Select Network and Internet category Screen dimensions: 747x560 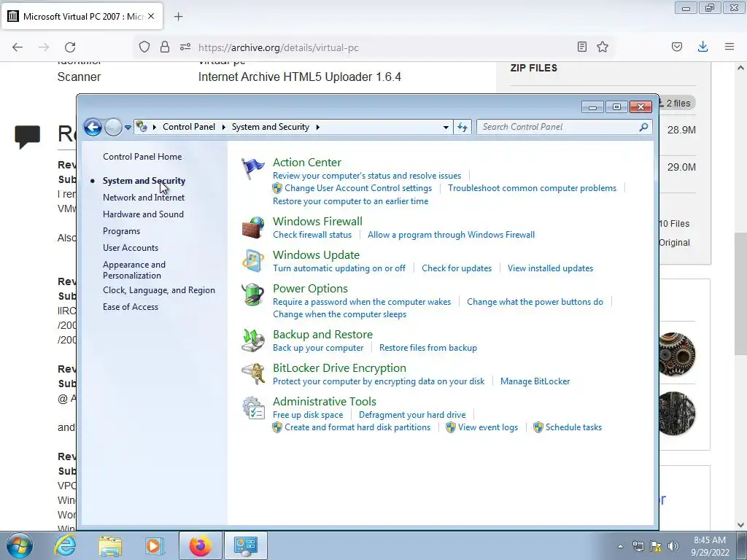tap(144, 197)
